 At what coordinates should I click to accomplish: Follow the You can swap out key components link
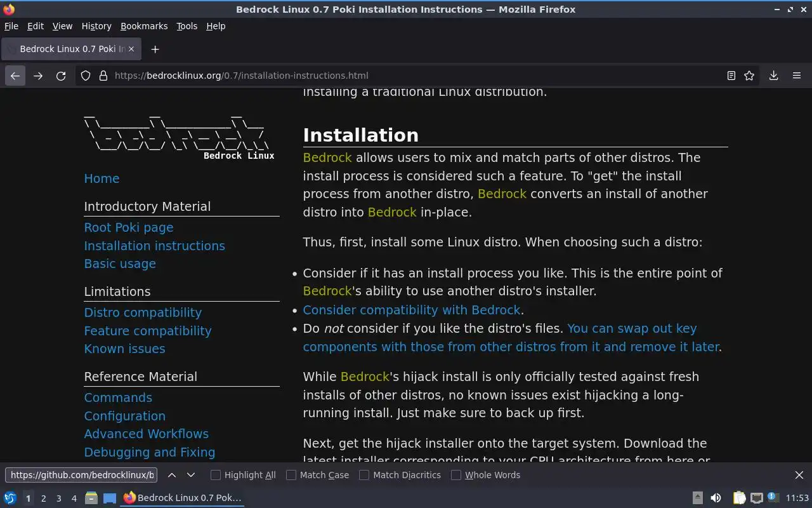pyautogui.click(x=511, y=338)
